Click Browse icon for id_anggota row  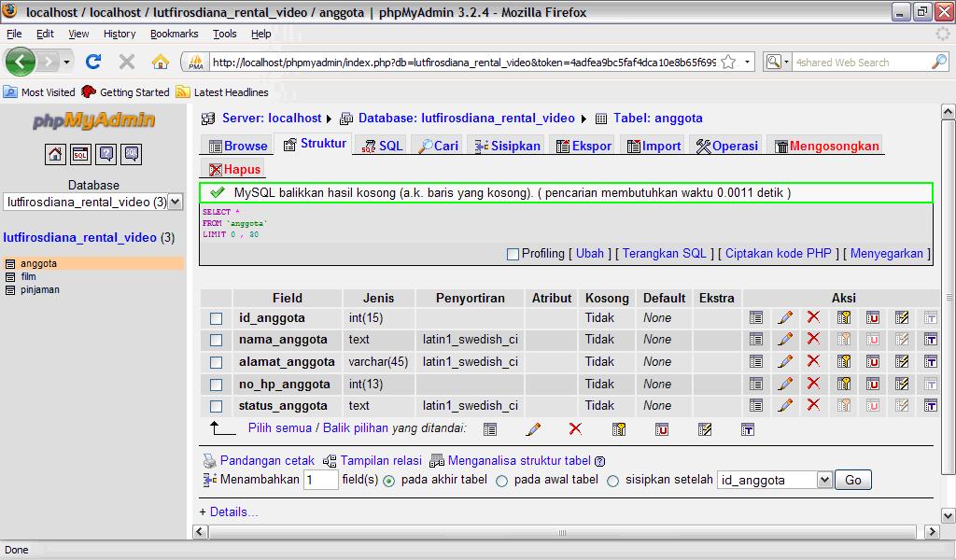click(x=756, y=317)
